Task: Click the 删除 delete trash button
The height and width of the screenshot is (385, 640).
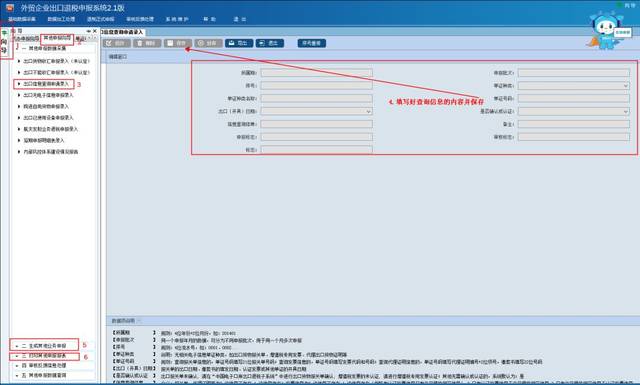Action: (x=147, y=43)
